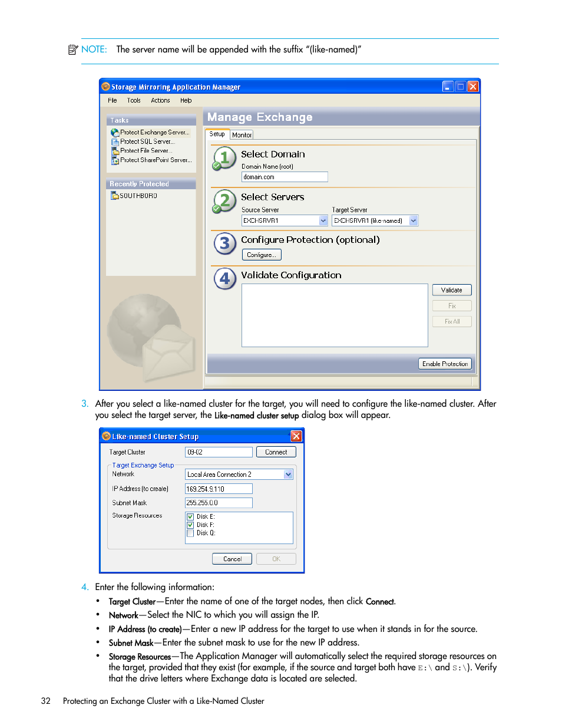Click the Target Cluster input field
562x728 pixels.
(219, 452)
